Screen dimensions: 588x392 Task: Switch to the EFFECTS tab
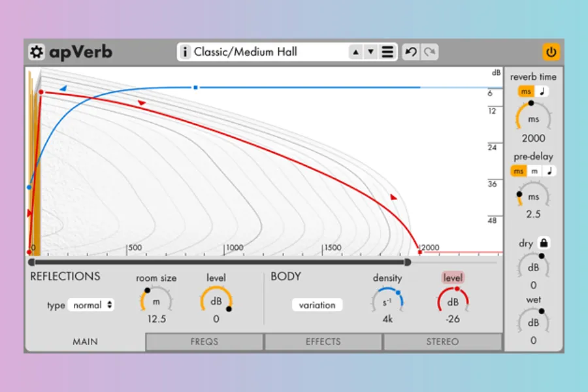[323, 342]
